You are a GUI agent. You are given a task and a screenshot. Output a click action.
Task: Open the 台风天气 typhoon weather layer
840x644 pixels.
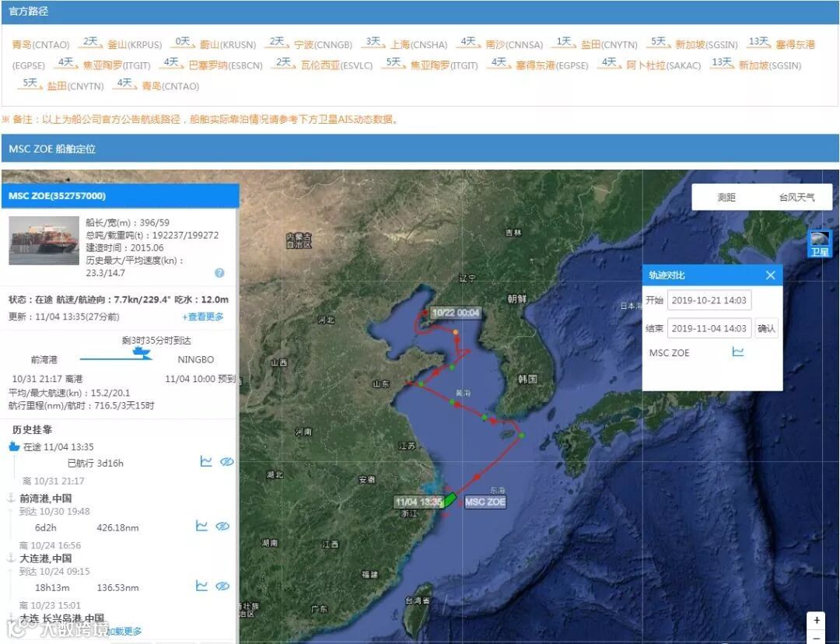tap(796, 197)
